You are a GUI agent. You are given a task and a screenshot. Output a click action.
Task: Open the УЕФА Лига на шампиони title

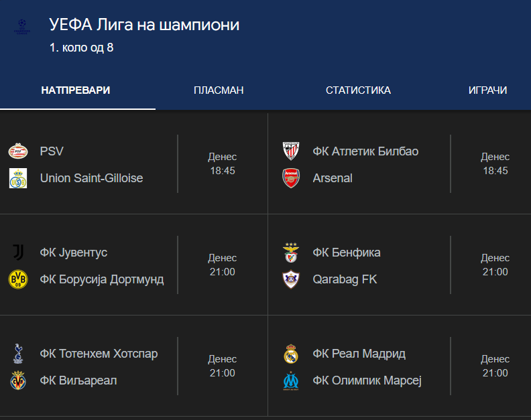[144, 25]
